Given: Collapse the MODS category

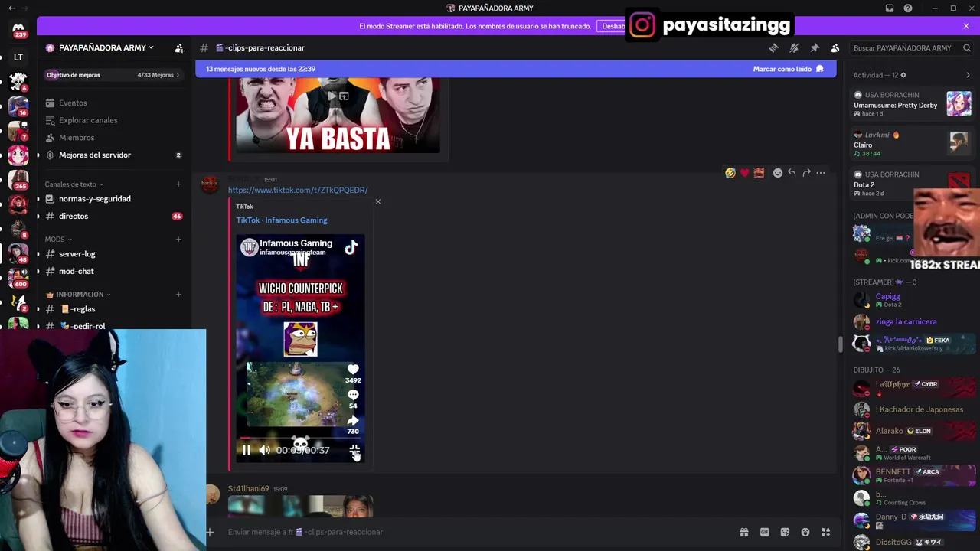Looking at the screenshot, I should coord(57,240).
